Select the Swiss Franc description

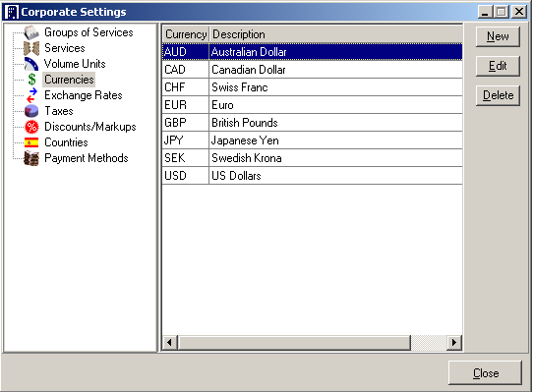[x=335, y=87]
